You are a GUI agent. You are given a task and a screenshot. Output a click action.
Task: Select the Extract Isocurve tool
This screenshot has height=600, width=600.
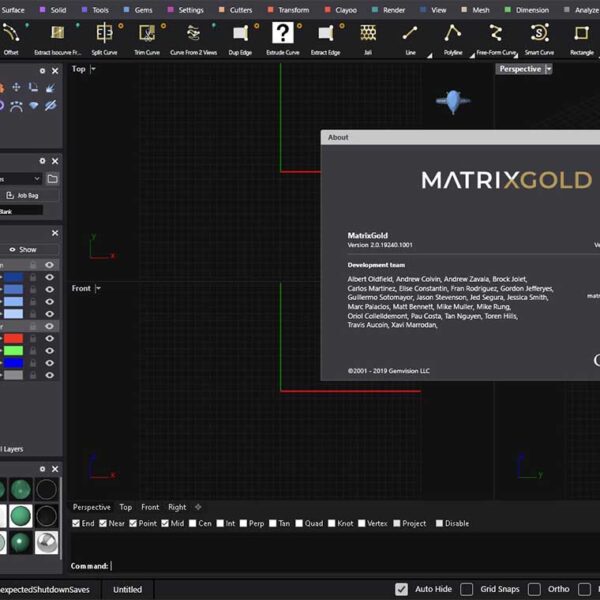click(57, 38)
